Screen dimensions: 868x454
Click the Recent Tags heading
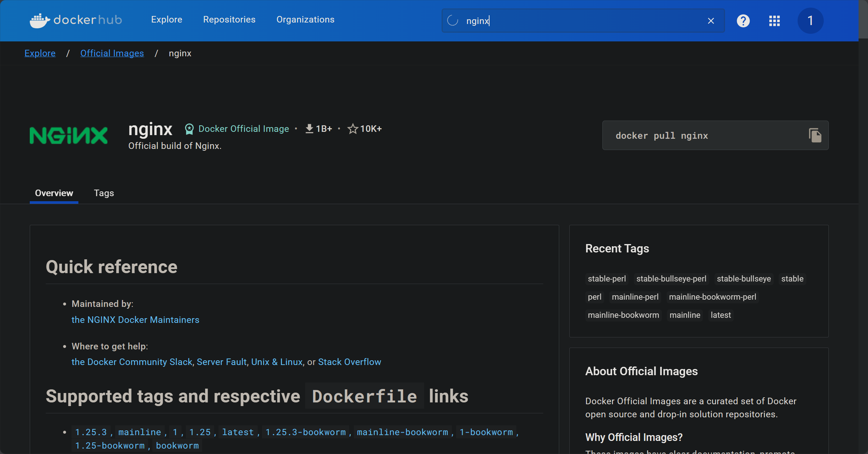(617, 249)
